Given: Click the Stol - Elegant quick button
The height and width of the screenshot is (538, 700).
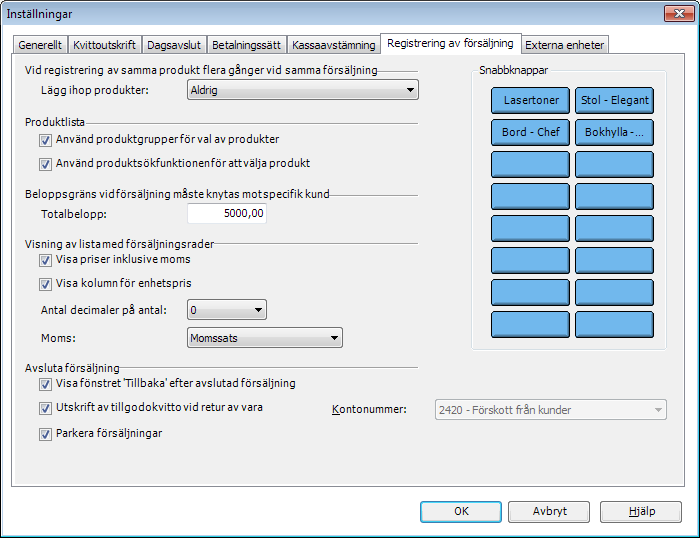Looking at the screenshot, I should click(614, 100).
